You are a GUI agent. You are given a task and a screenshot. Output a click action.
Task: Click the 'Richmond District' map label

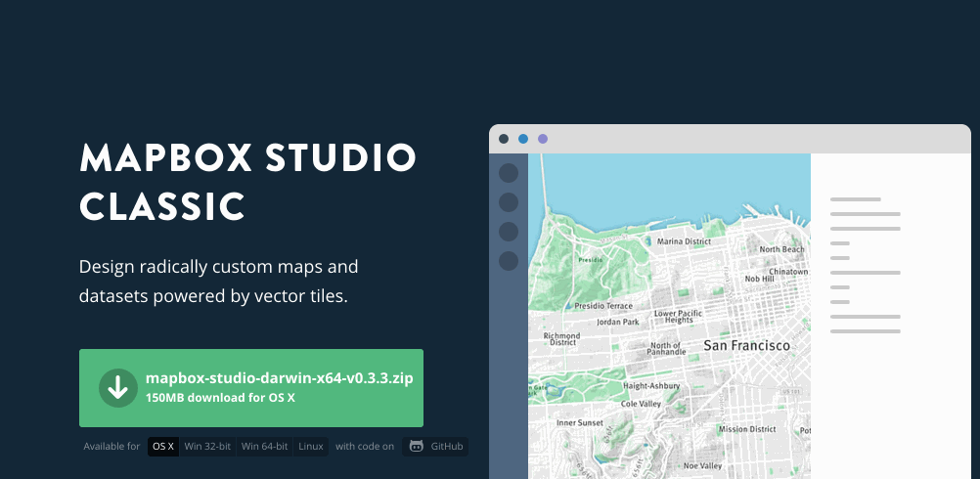tap(561, 339)
